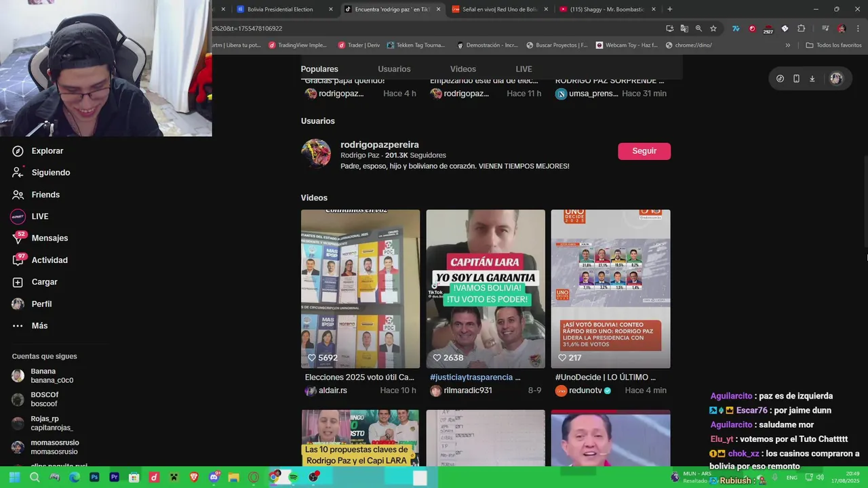Screen dimensions: 868x488
Task: Select Cargar to upload a video
Action: point(35,282)
